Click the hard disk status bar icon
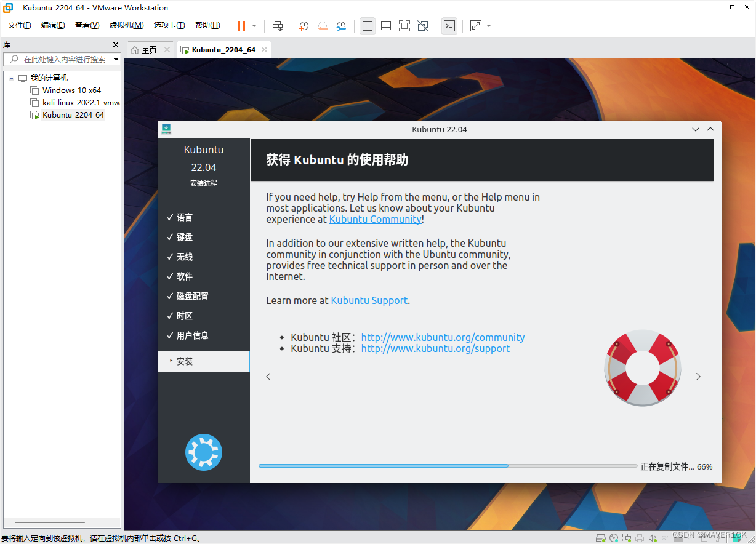The height and width of the screenshot is (544, 756). point(601,538)
